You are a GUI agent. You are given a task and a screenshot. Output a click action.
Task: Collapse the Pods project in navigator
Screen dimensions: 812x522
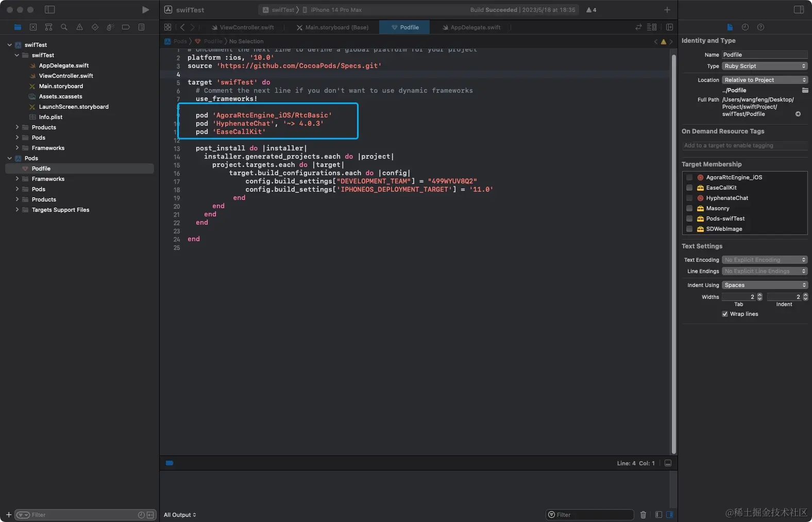[x=10, y=158]
